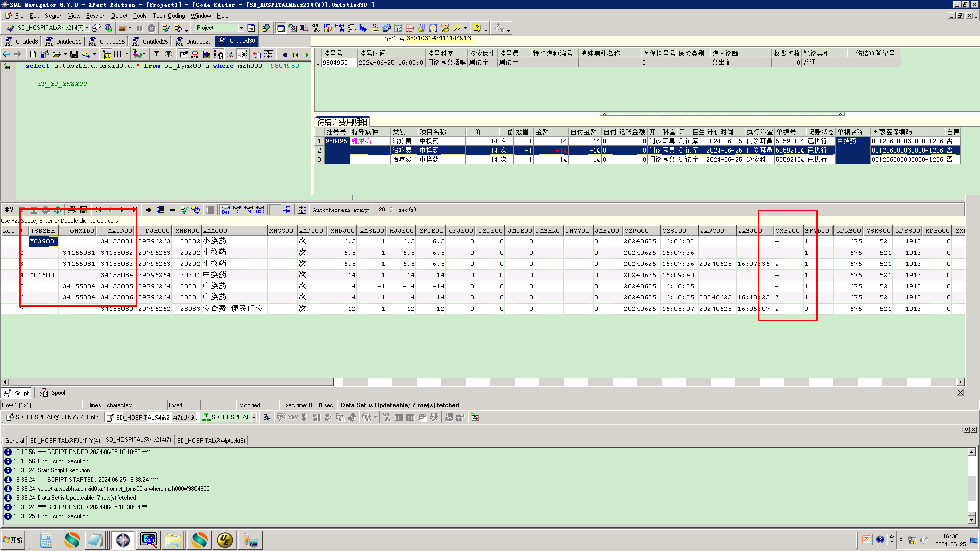The image size is (980, 551).
Task: Click the print grid icon
Action: pos(71,210)
